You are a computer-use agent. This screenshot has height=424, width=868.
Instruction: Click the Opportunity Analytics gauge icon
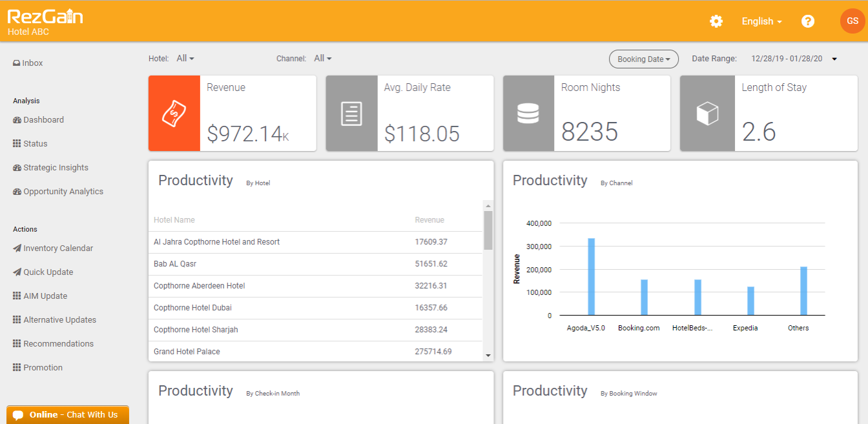coord(17,192)
